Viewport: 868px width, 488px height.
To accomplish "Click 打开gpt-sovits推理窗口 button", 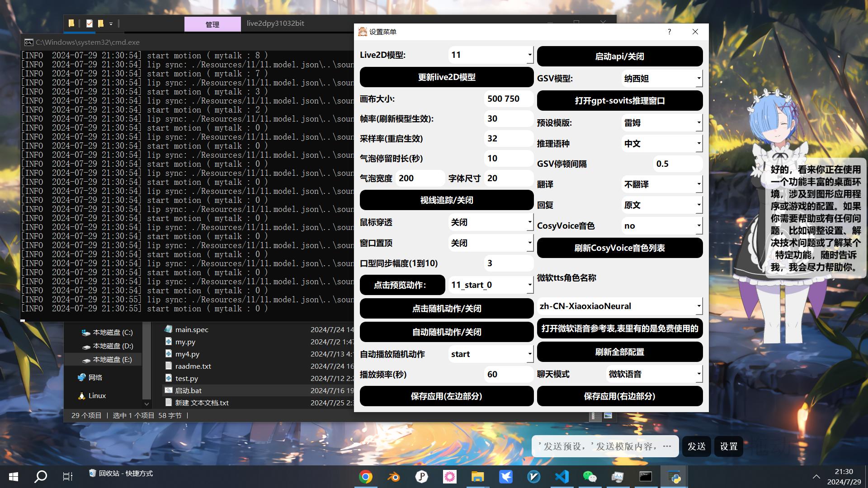I will pyautogui.click(x=620, y=101).
